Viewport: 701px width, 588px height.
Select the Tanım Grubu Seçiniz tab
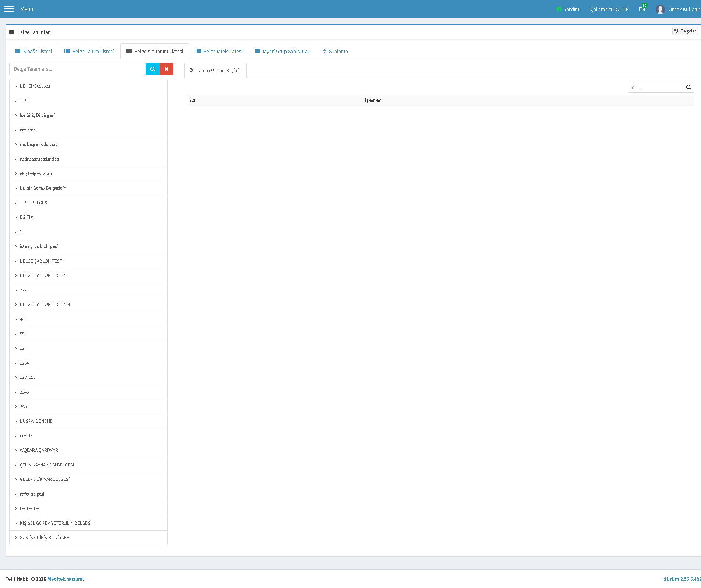pos(215,70)
